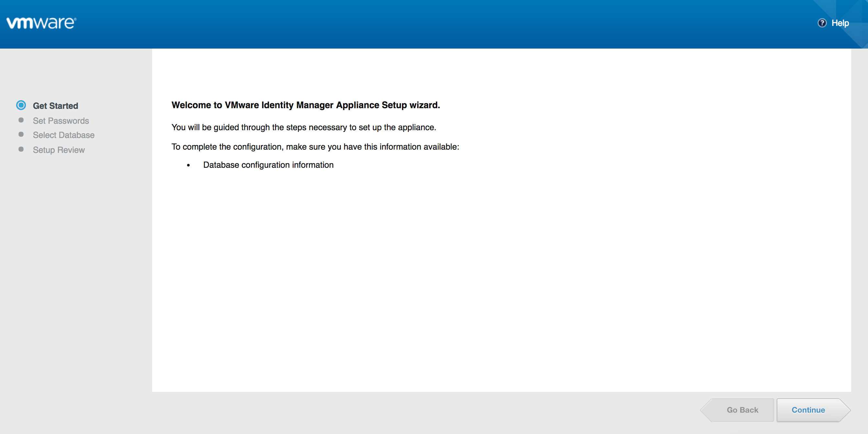Click the question mark Help icon
868x434 pixels.
(x=822, y=23)
